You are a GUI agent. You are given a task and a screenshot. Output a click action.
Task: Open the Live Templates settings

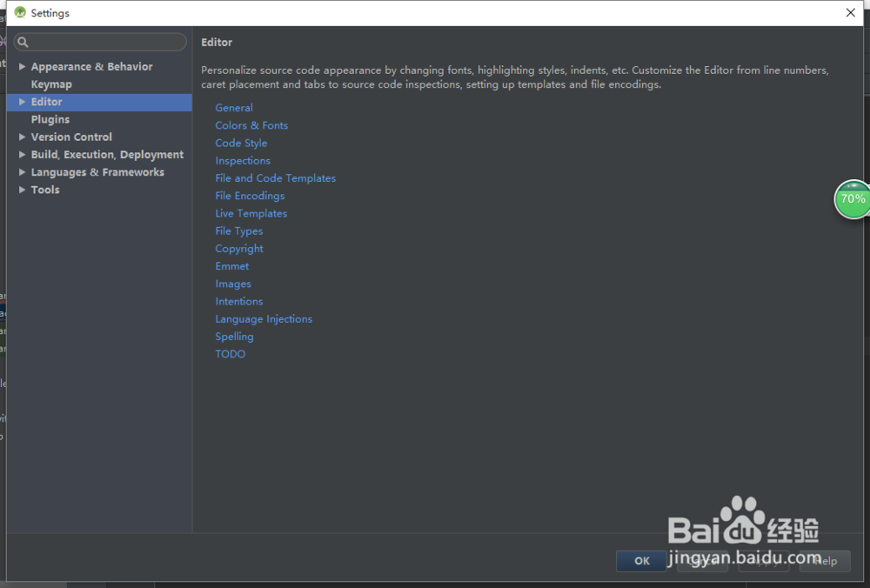[251, 213]
